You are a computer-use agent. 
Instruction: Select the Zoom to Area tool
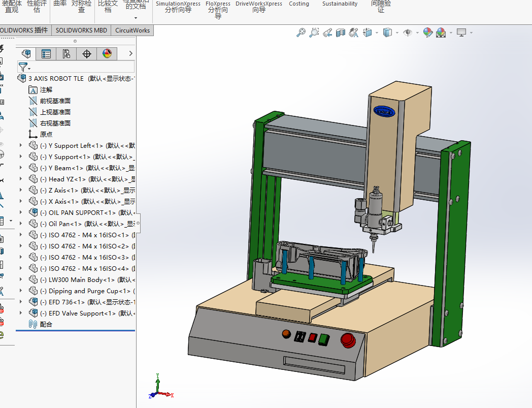pos(314,33)
